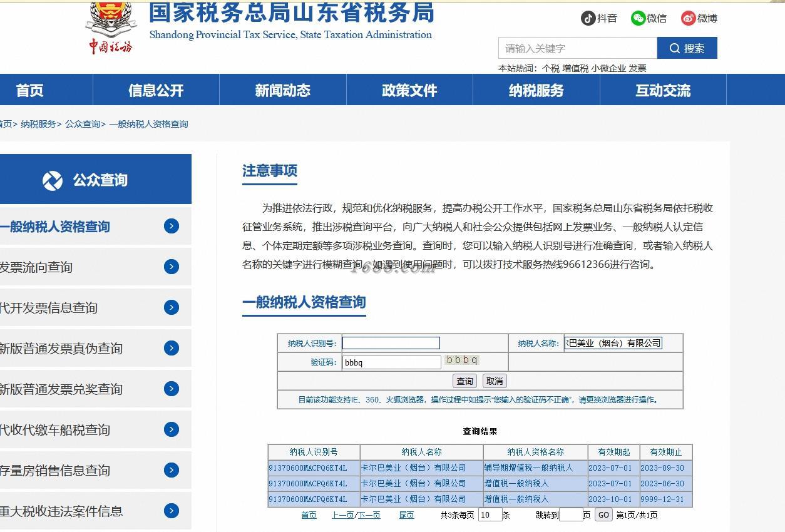Open the 政策文件 navigation tab

(x=409, y=90)
